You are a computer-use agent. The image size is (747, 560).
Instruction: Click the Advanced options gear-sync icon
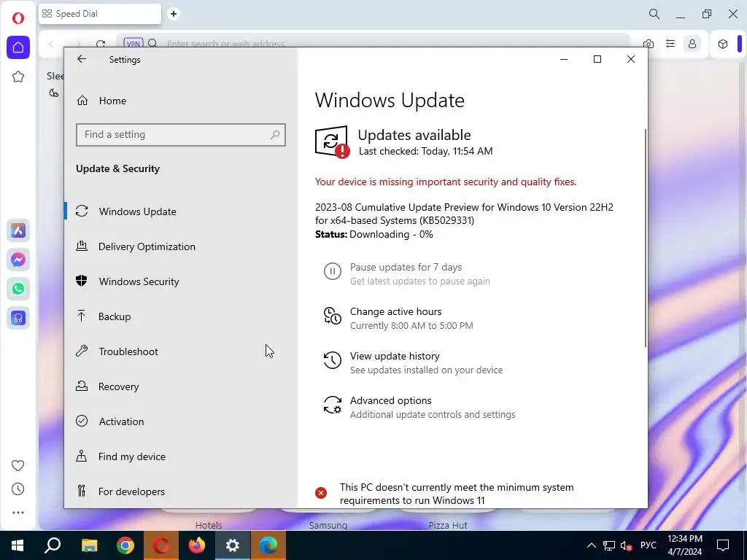click(x=333, y=405)
